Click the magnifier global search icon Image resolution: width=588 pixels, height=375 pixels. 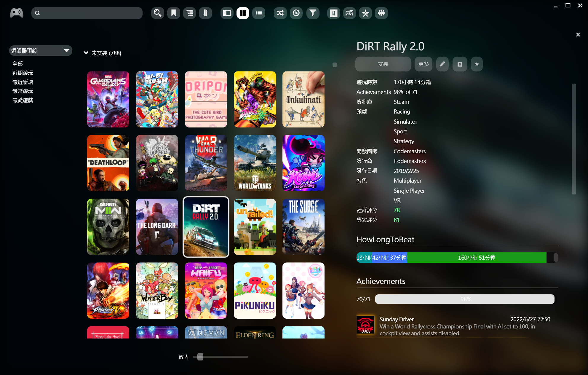click(x=158, y=13)
